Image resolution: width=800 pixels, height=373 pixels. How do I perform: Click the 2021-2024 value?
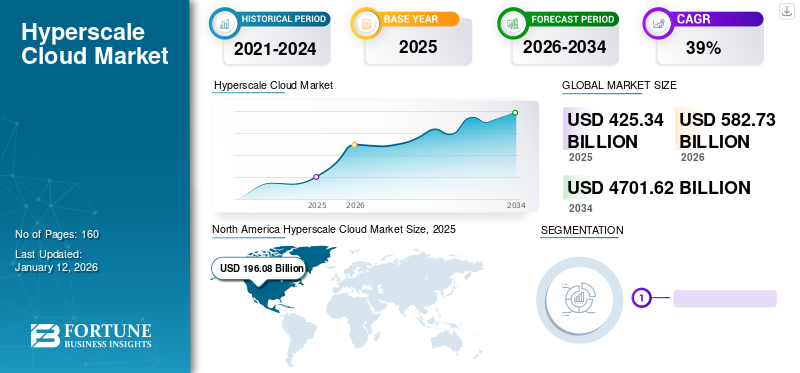pyautogui.click(x=275, y=49)
